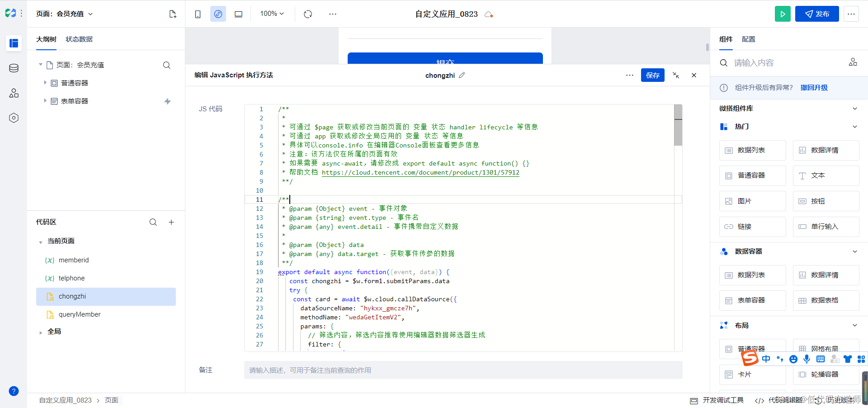Select the 卡片 component
Screen dimensions: 868x408
point(752,375)
